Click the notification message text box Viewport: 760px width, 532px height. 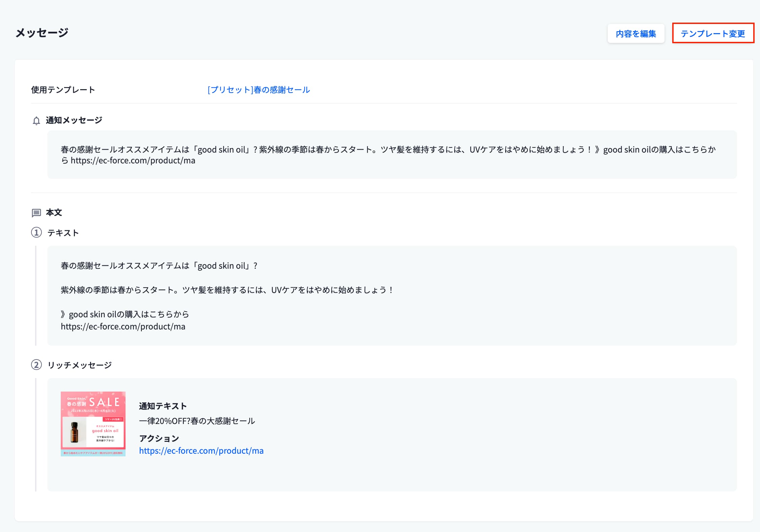[x=391, y=155]
